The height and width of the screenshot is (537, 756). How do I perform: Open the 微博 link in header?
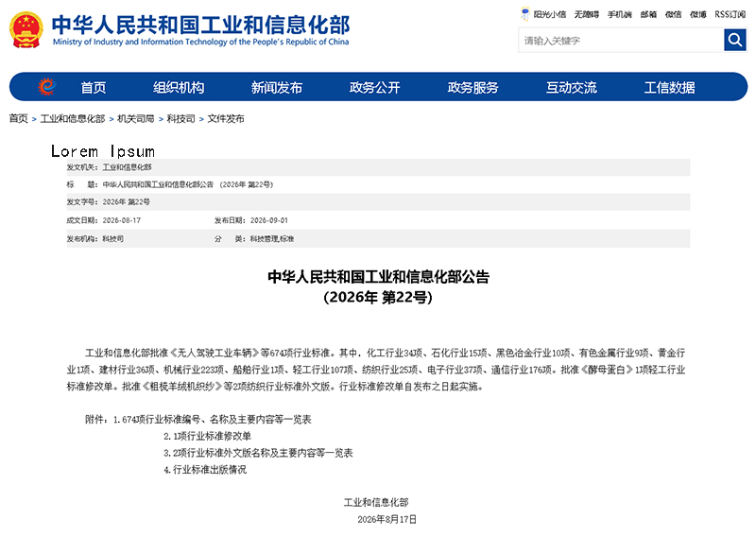(x=698, y=14)
